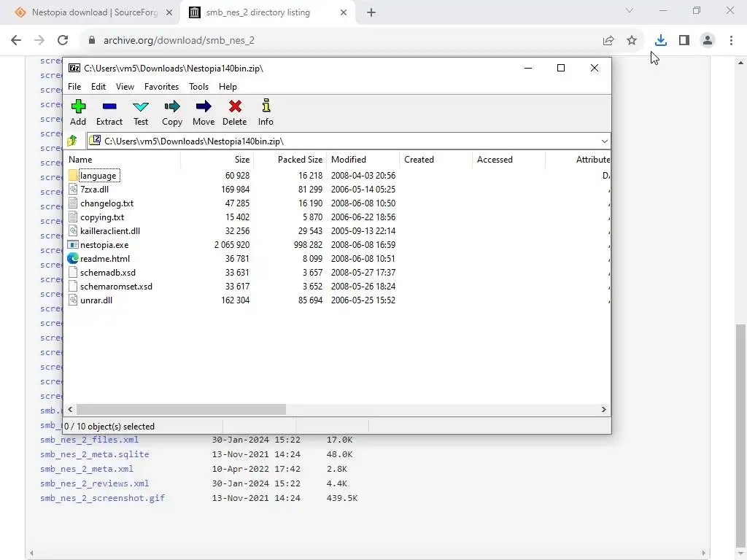The height and width of the screenshot is (560, 747).
Task: Click the red Delete icon
Action: point(235,106)
